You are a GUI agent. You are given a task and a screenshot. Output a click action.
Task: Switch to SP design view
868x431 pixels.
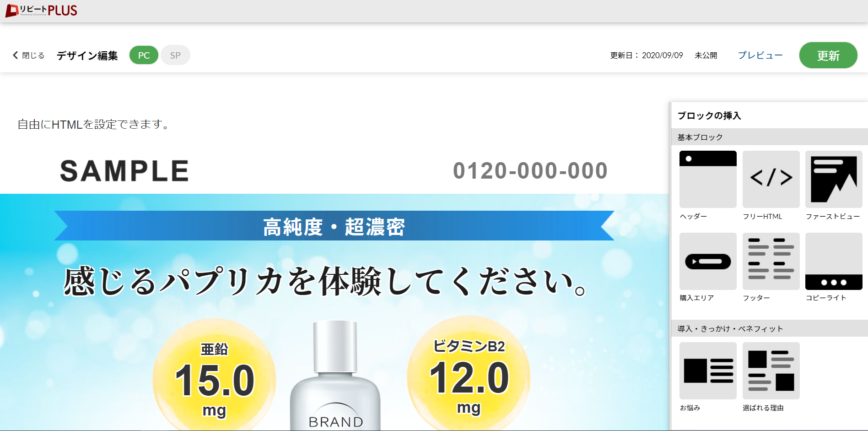point(175,55)
